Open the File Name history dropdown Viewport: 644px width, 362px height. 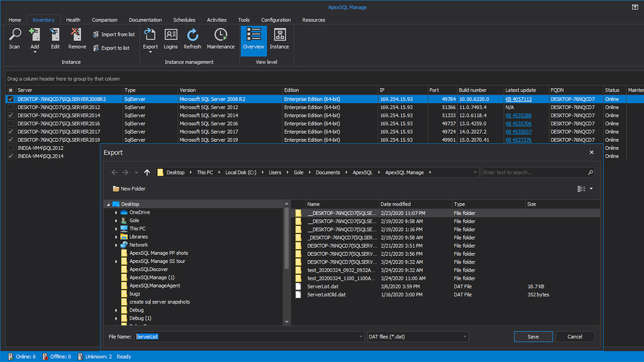pyautogui.click(x=361, y=336)
